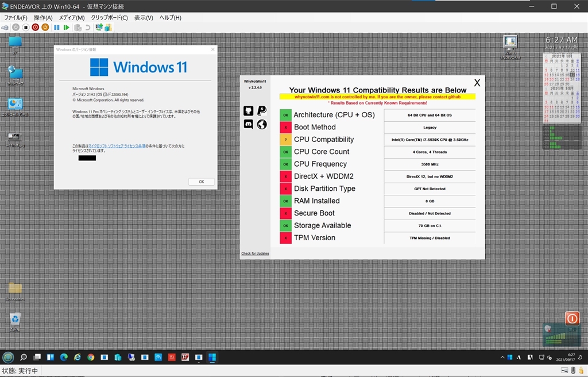Click the Task View taskbar icon

tap(37, 357)
